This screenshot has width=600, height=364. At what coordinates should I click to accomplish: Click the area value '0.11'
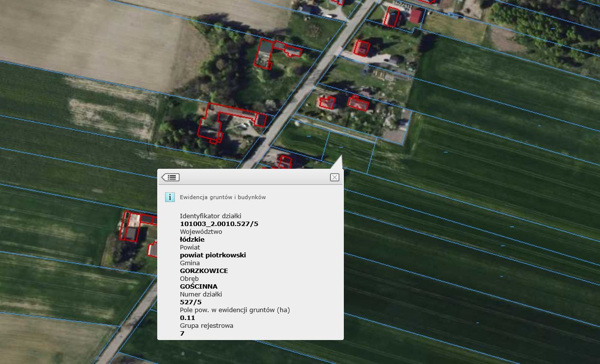click(187, 318)
